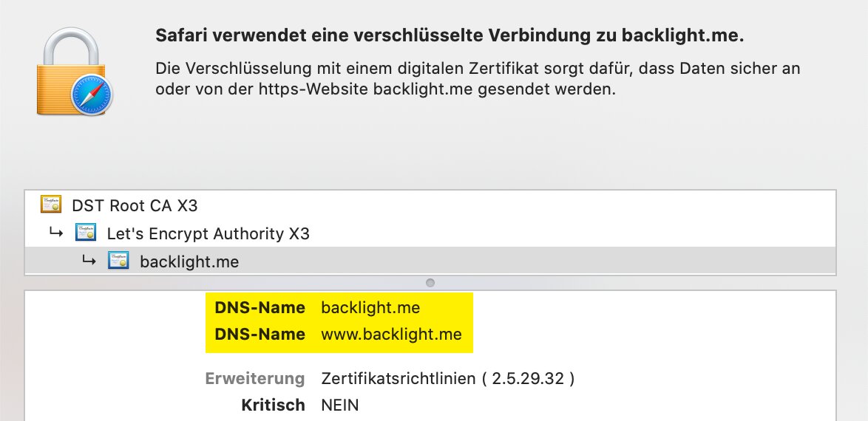
Task: Click the Let's Encrypt Authority X3 certificate icon
Action: (86, 234)
